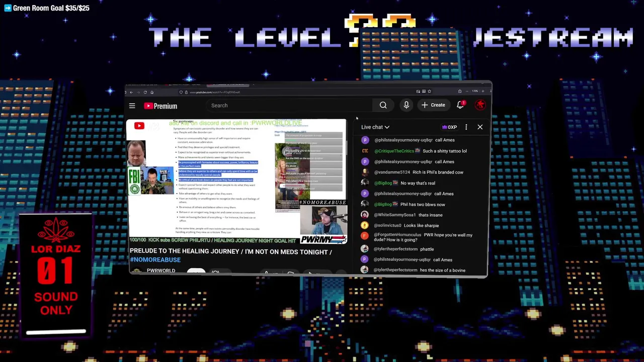
Task: Open the 0XP crown badge
Action: click(x=449, y=127)
